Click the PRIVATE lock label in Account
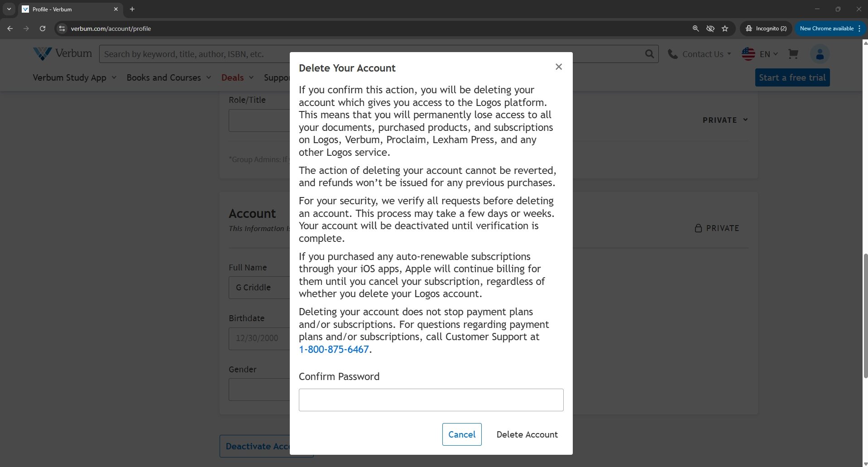Viewport: 868px width, 467px height. pos(717,228)
